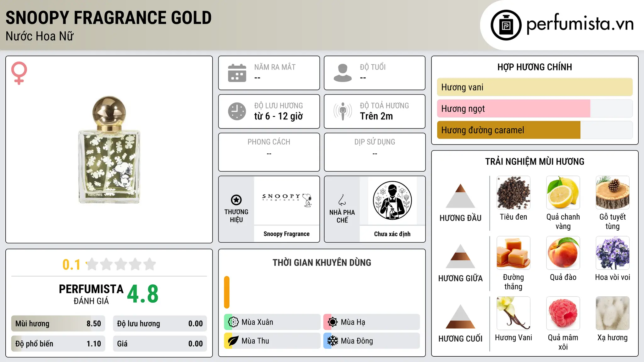
Task: Click the nose icon above Nhà pha chế
Action: point(342,200)
